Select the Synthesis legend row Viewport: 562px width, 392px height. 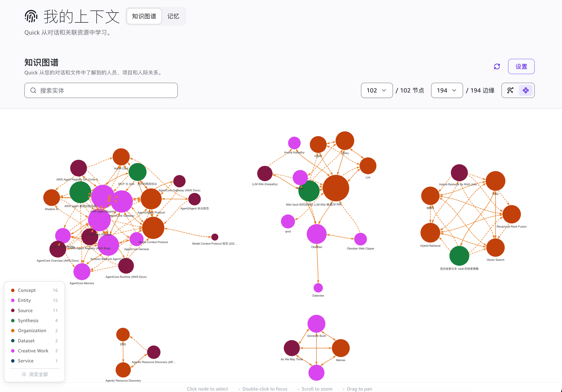[34, 320]
